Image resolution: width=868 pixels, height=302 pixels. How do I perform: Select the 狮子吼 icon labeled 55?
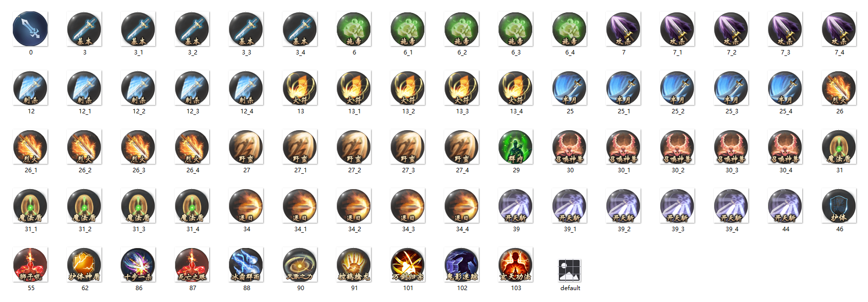click(x=31, y=265)
